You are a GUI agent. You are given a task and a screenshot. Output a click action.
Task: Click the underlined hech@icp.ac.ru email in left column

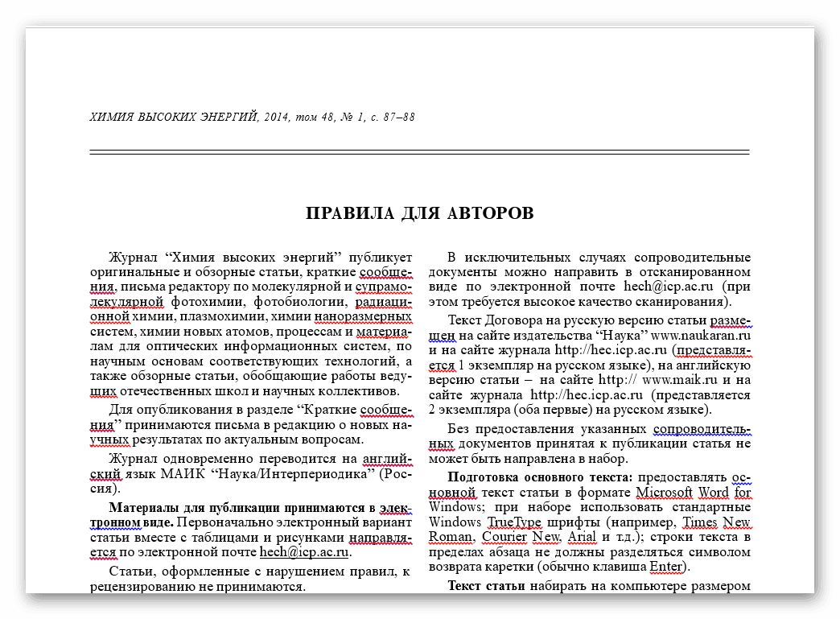pos(303,553)
